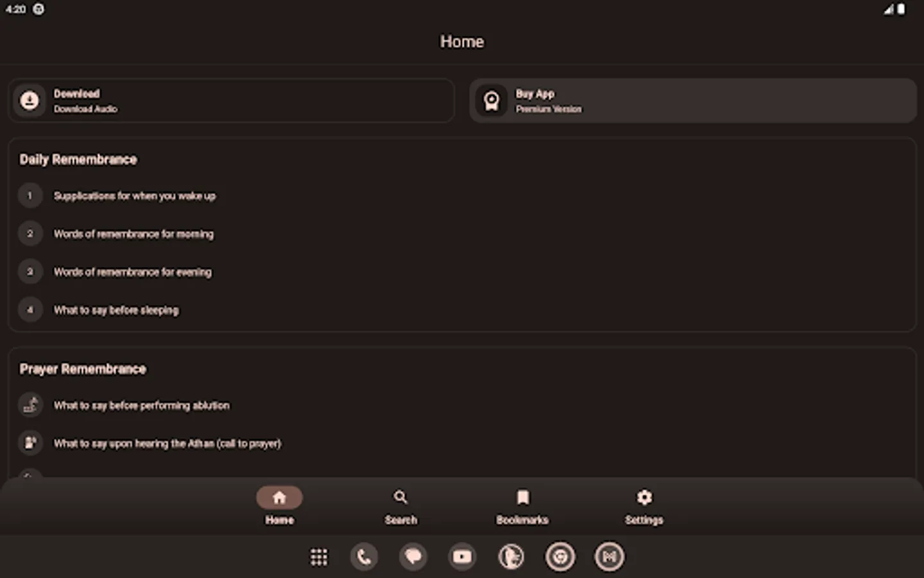This screenshot has height=578, width=924.
Task: Open the Bookmarks tab icon
Action: [x=523, y=496]
